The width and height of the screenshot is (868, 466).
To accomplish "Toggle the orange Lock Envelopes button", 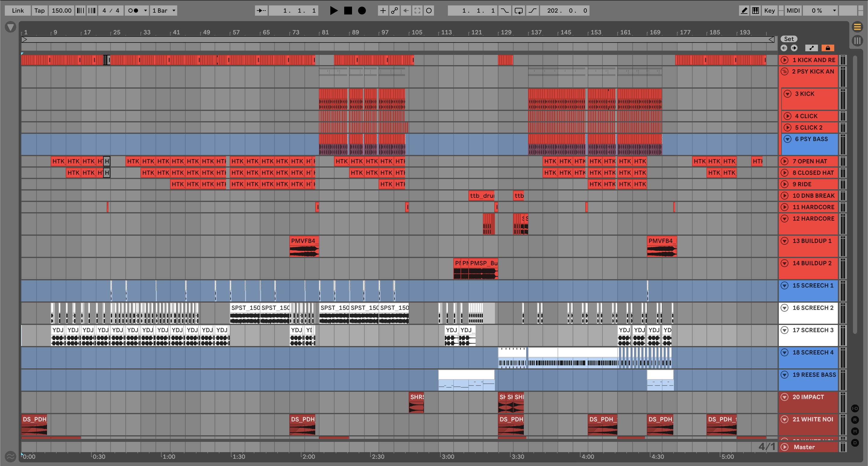I will (828, 48).
